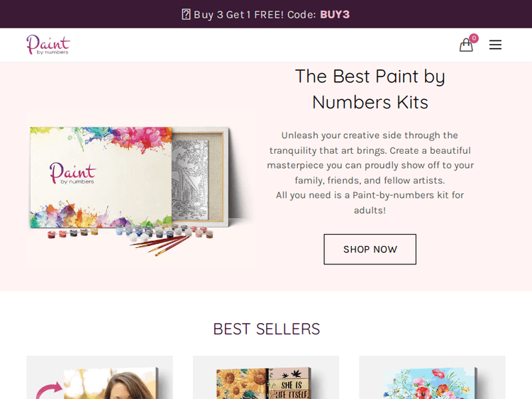Viewport: 532px width, 399px height.
Task: Click the Paint by Numbers header logo
Action: [48, 45]
